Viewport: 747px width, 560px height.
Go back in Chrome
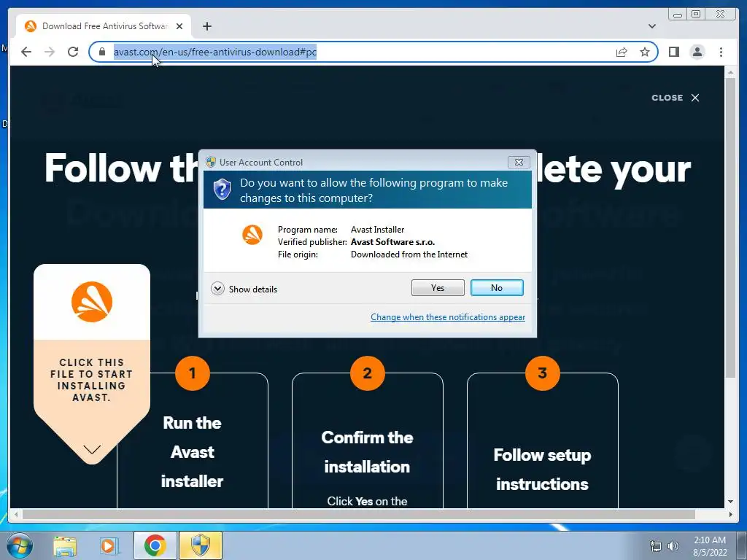(26, 52)
